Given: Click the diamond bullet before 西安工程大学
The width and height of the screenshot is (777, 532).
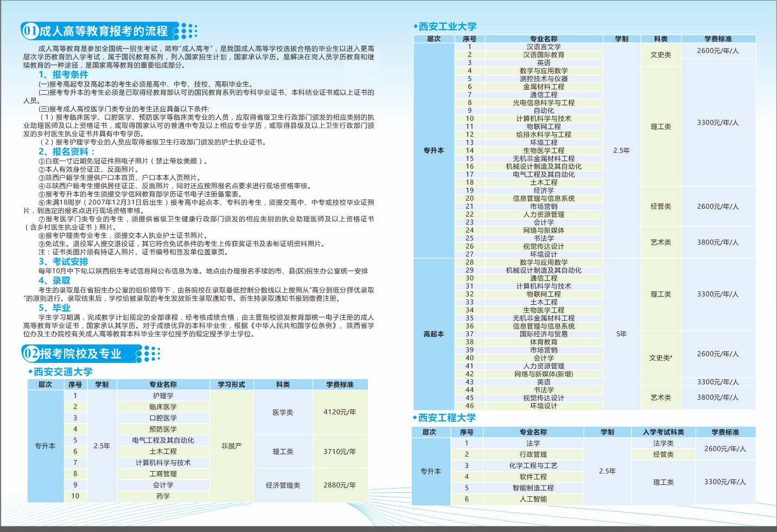Looking at the screenshot, I should click(415, 417).
